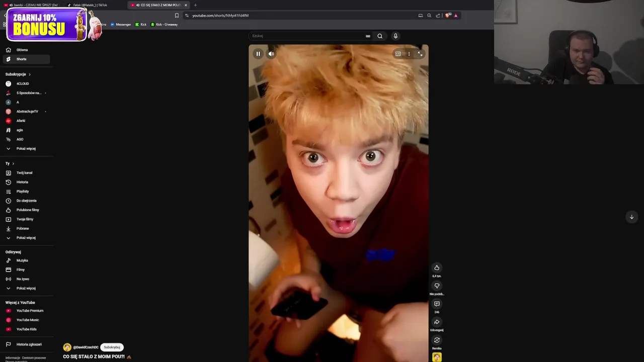Viewport: 644px width, 362px height.
Task: Open YouTube Music
Action: [26, 320]
